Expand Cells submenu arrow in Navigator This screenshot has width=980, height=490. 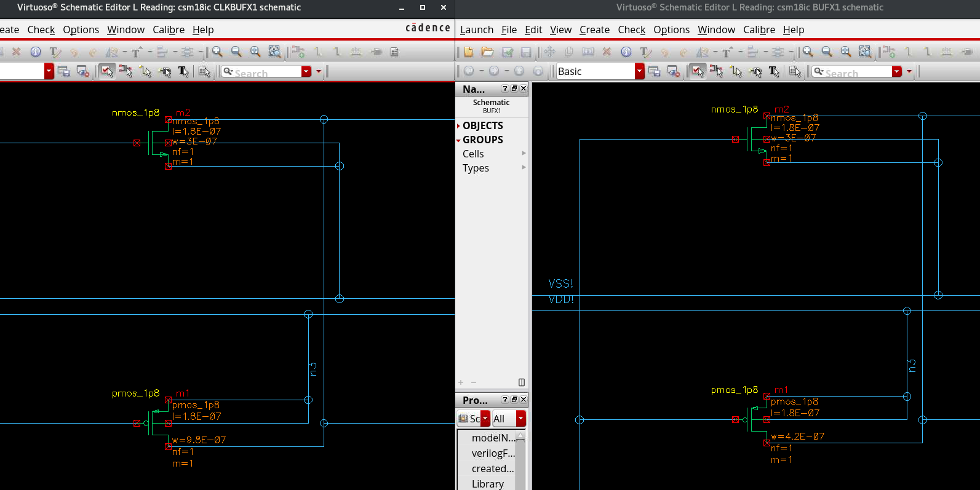[x=524, y=153]
